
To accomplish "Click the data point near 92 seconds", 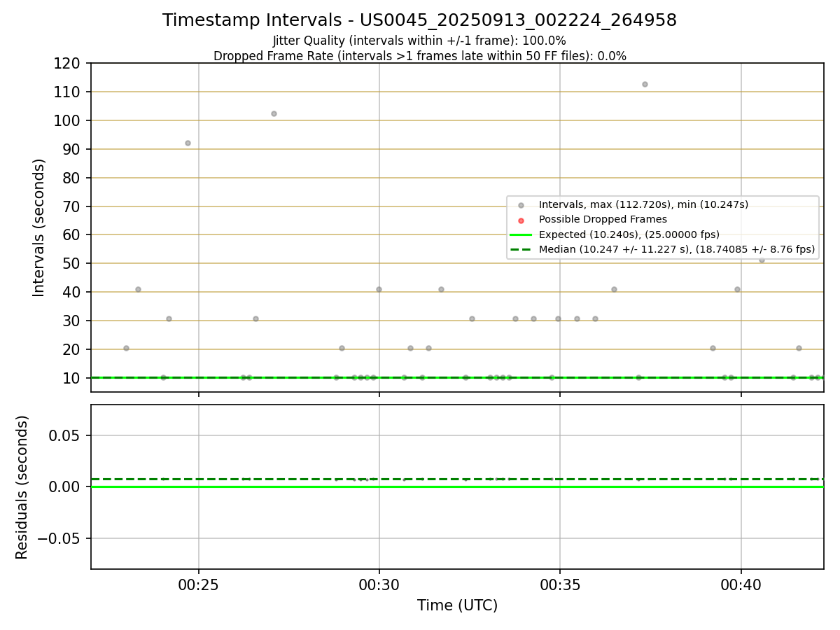I will 188,143.
